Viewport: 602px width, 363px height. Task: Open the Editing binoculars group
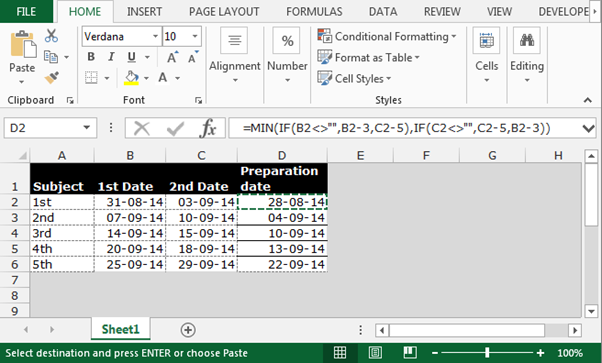pos(527,56)
